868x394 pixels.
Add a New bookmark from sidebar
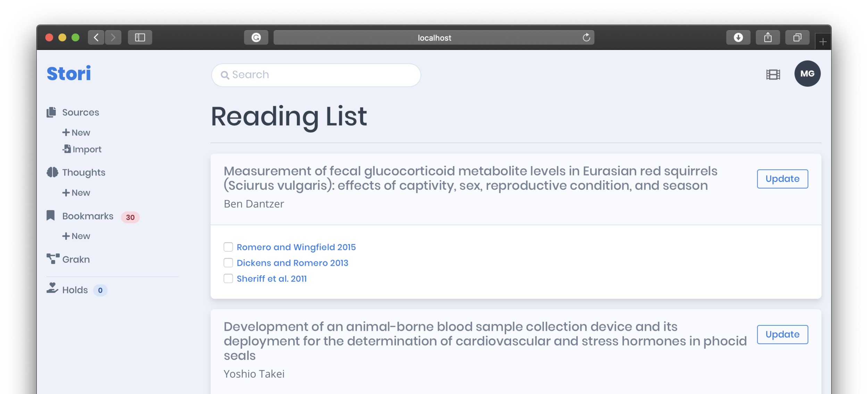coord(76,236)
